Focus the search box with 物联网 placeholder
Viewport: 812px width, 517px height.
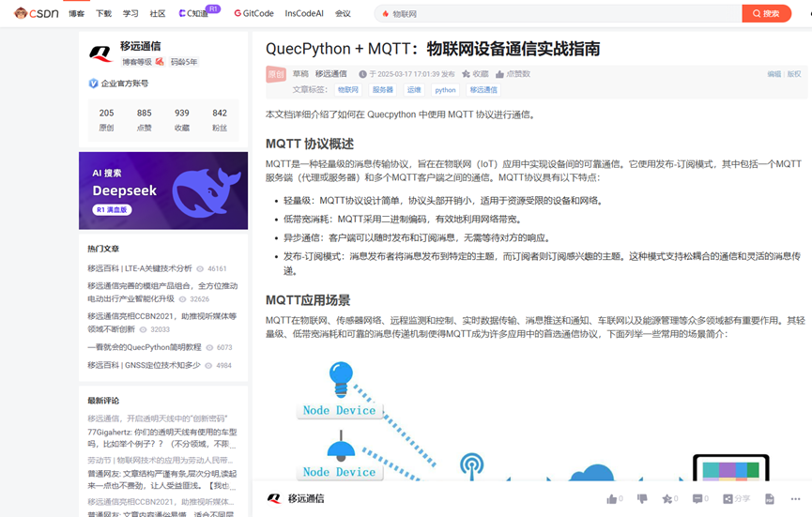tap(558, 13)
